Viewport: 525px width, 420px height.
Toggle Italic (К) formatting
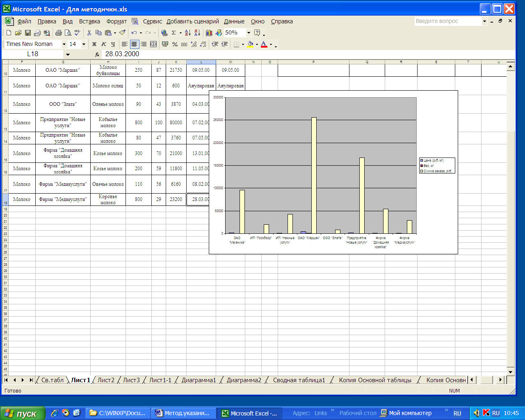[x=104, y=44]
